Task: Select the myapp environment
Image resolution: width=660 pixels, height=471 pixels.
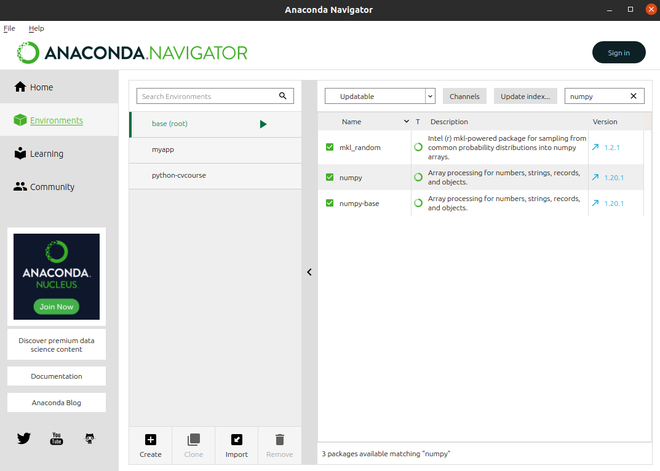Action: click(215, 149)
